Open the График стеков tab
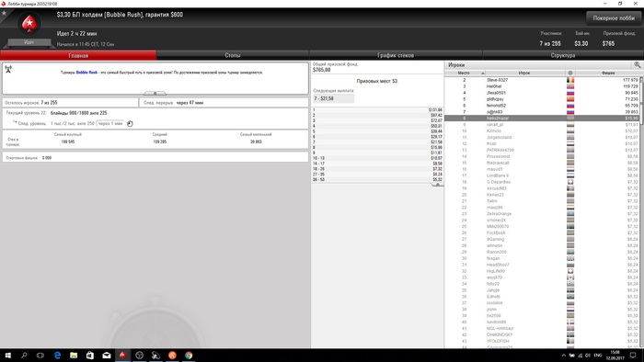Screen dimensions: 644x362 [x=396, y=55]
